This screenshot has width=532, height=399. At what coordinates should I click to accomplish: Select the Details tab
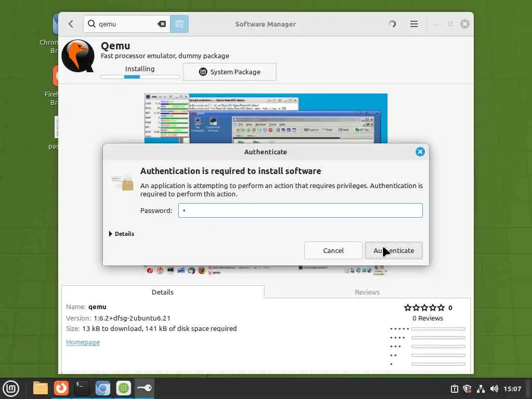click(x=163, y=292)
